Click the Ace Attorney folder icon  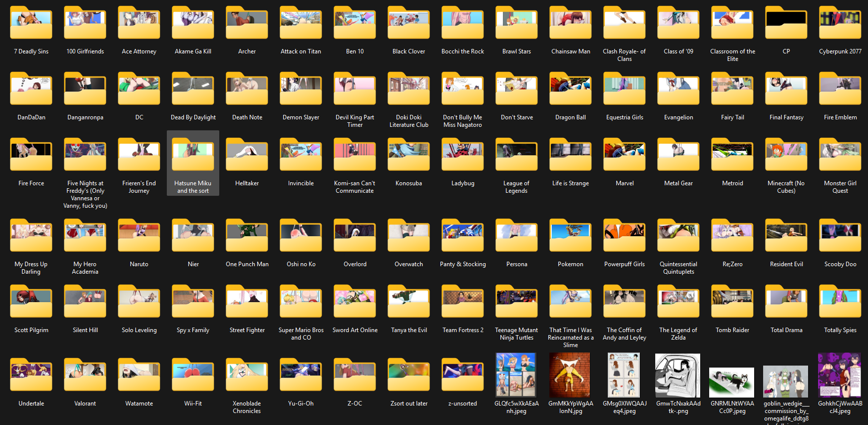(x=139, y=23)
